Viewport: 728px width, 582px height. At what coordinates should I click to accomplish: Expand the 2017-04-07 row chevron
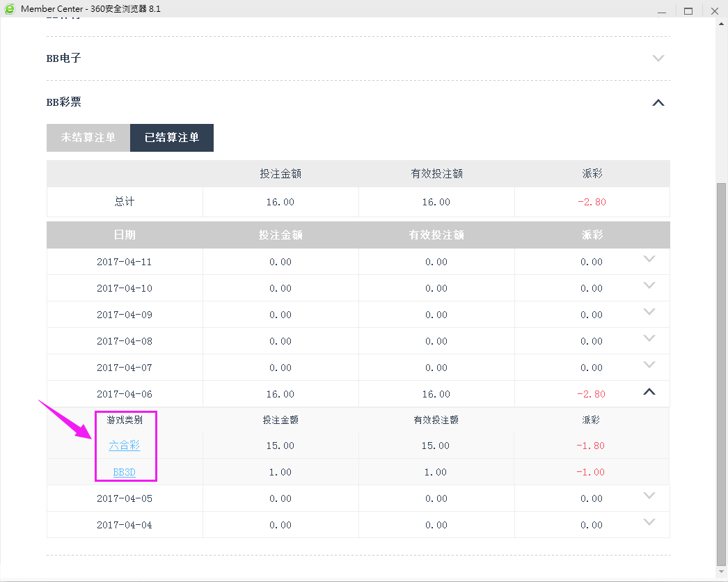(649, 365)
